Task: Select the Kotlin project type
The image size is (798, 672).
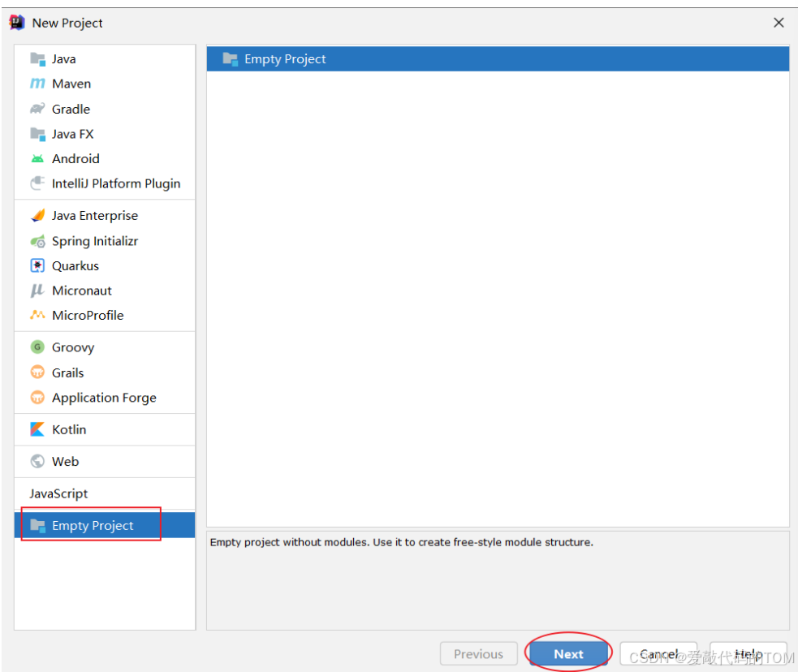Action: (69, 430)
